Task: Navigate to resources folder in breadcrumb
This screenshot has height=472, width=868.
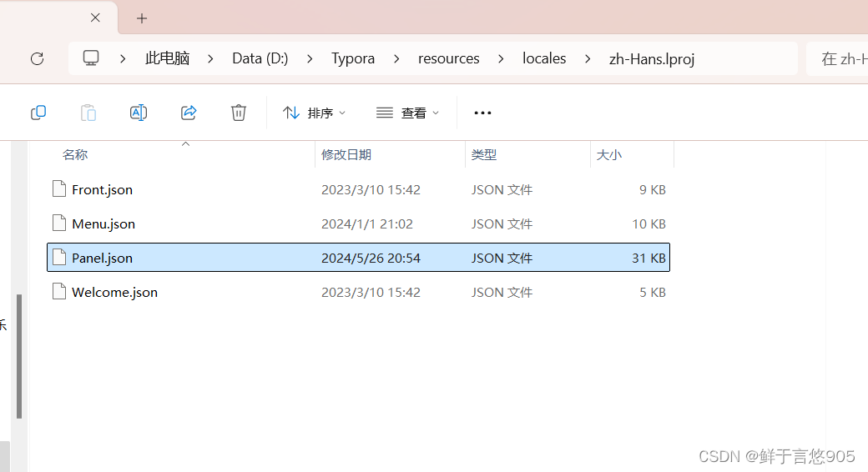Action: tap(448, 58)
